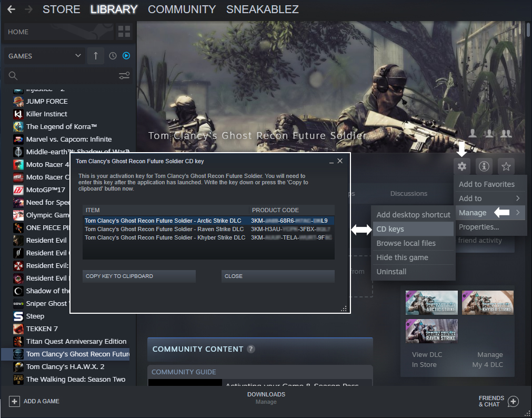Open the game settings gear icon
The image size is (532, 418).
pos(462,166)
